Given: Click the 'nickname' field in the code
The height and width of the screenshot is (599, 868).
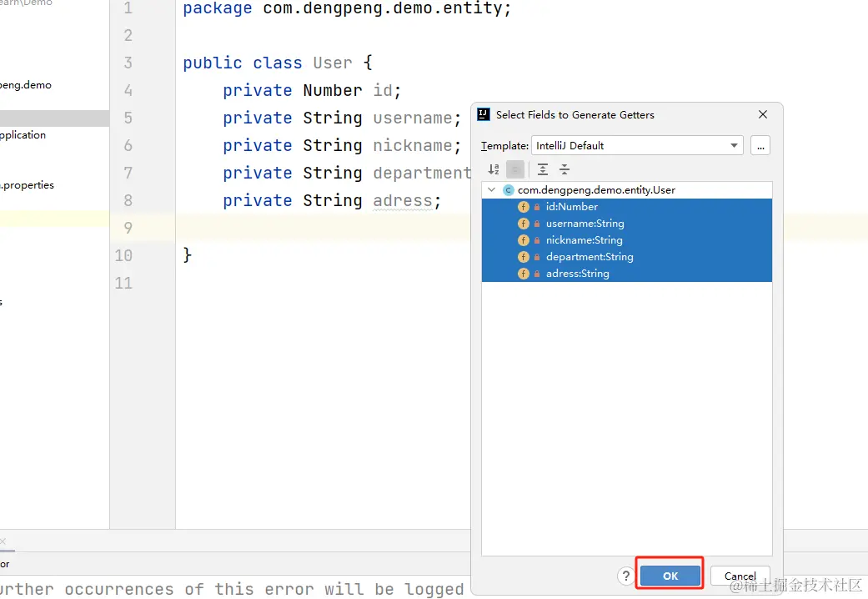Looking at the screenshot, I should point(413,146).
